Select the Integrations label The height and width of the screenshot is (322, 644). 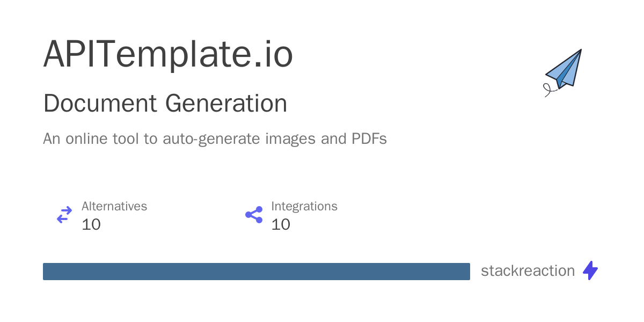[x=304, y=206]
